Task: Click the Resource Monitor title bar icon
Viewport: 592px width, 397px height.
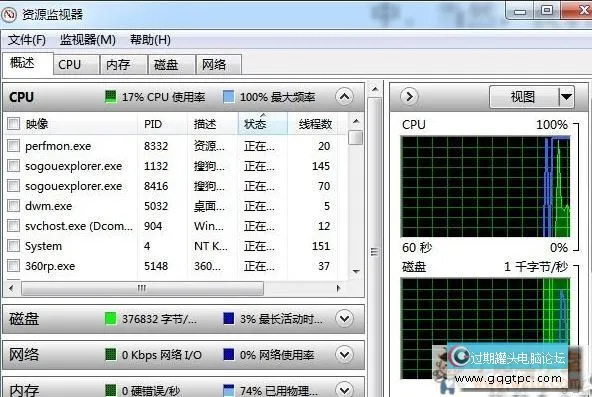Action: click(9, 14)
